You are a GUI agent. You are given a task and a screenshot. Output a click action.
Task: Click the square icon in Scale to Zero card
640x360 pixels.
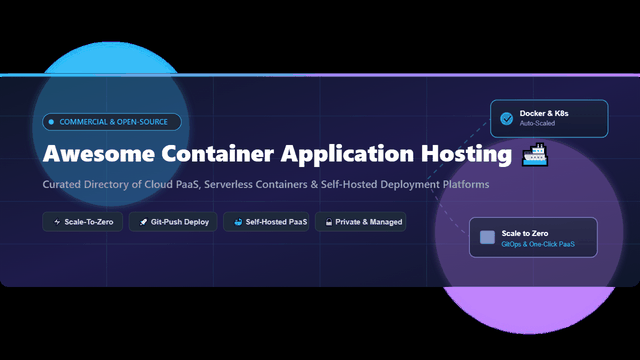[x=487, y=237]
